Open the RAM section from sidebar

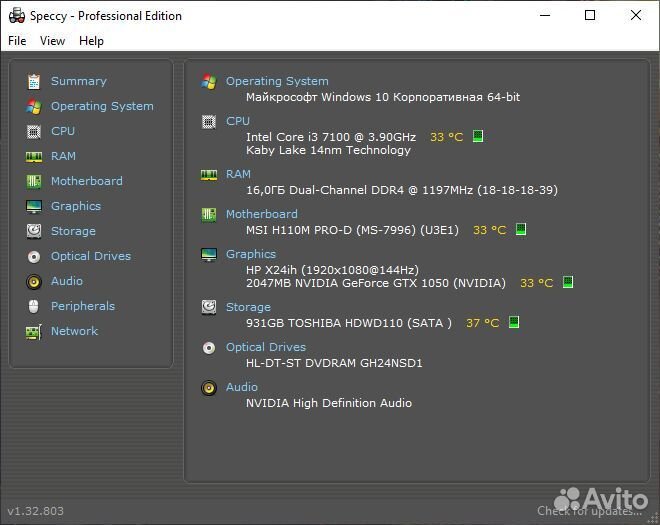tap(63, 156)
